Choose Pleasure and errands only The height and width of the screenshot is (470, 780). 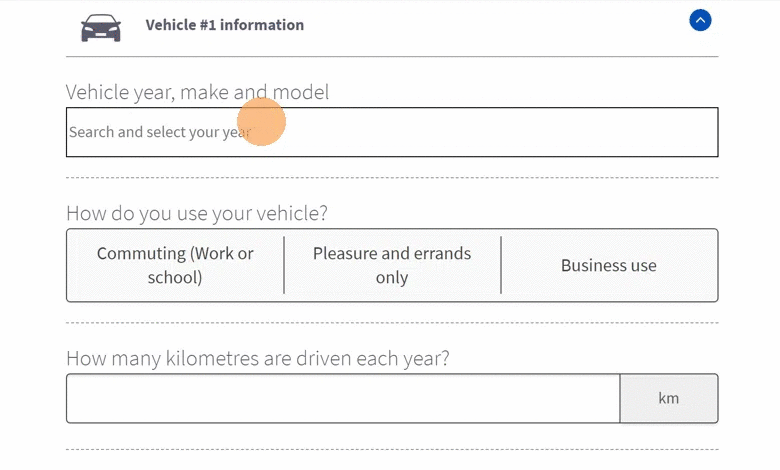click(x=392, y=265)
